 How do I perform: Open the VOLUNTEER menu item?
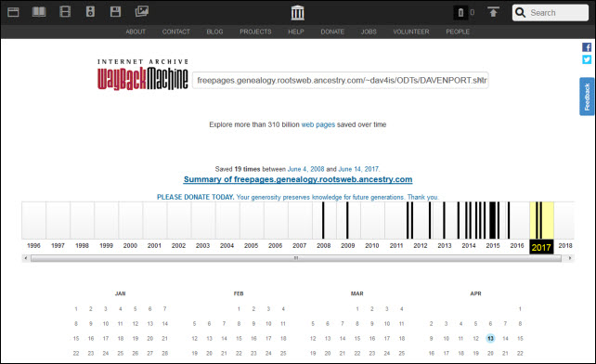pos(411,32)
